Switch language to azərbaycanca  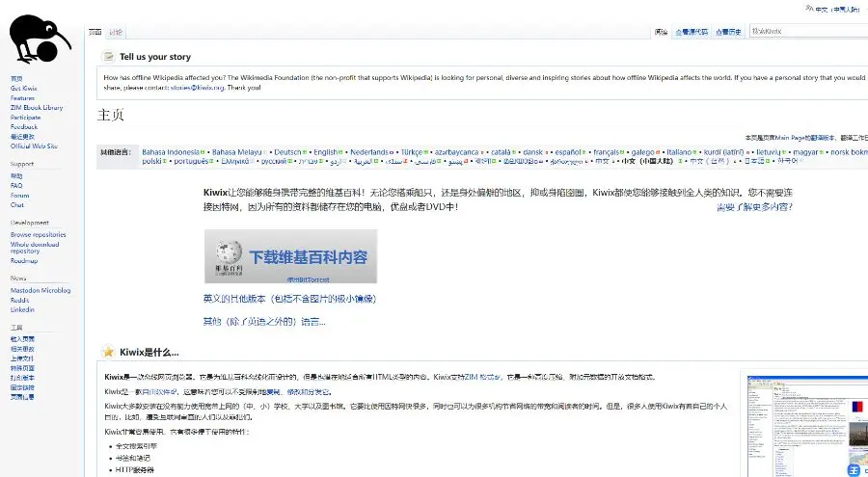(457, 151)
